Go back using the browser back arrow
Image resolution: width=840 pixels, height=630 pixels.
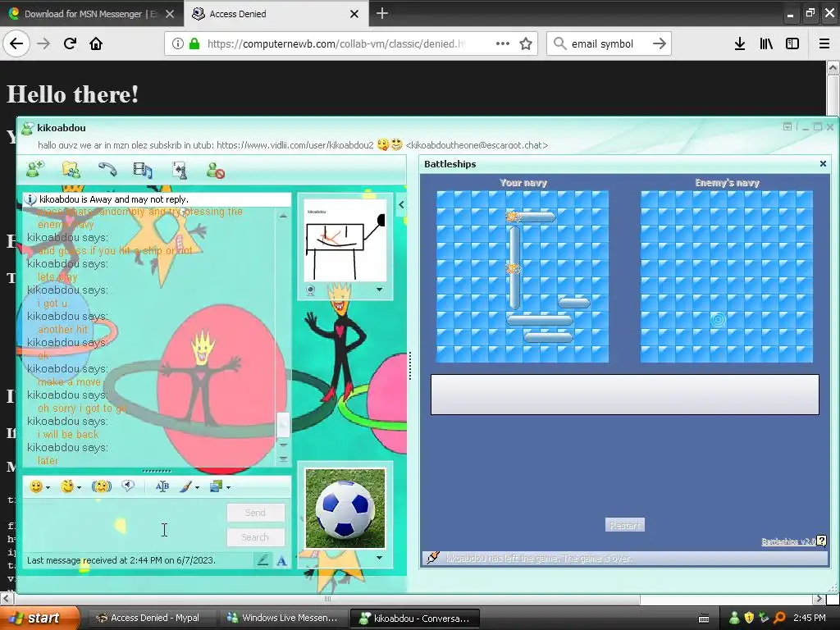click(16, 43)
